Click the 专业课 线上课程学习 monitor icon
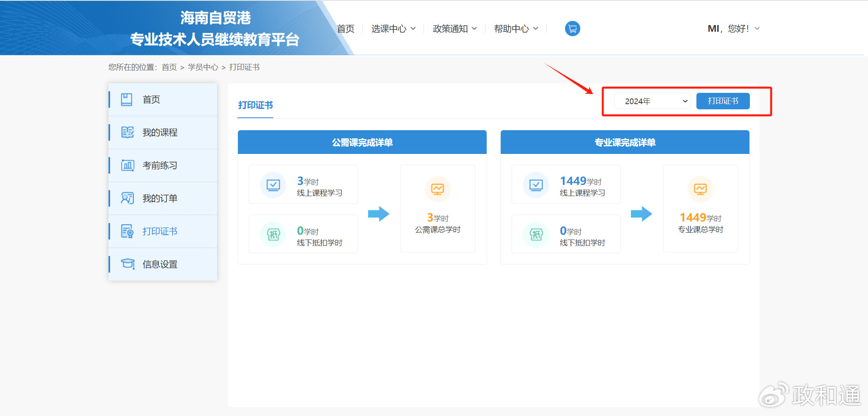 536,185
